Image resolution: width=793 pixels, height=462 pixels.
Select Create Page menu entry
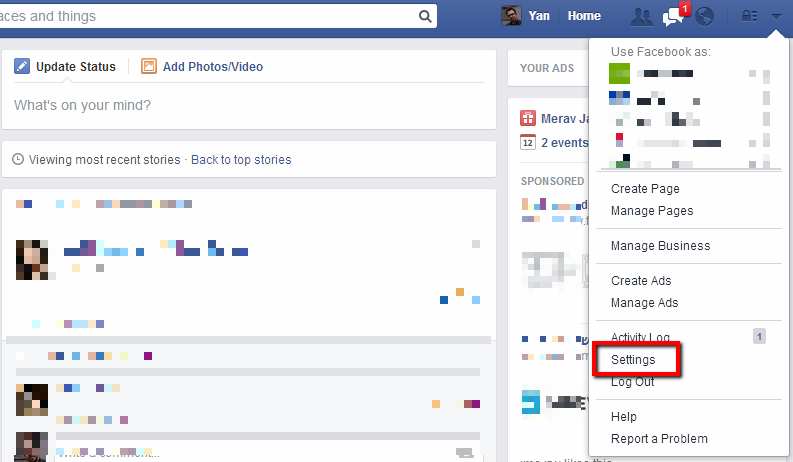point(645,189)
